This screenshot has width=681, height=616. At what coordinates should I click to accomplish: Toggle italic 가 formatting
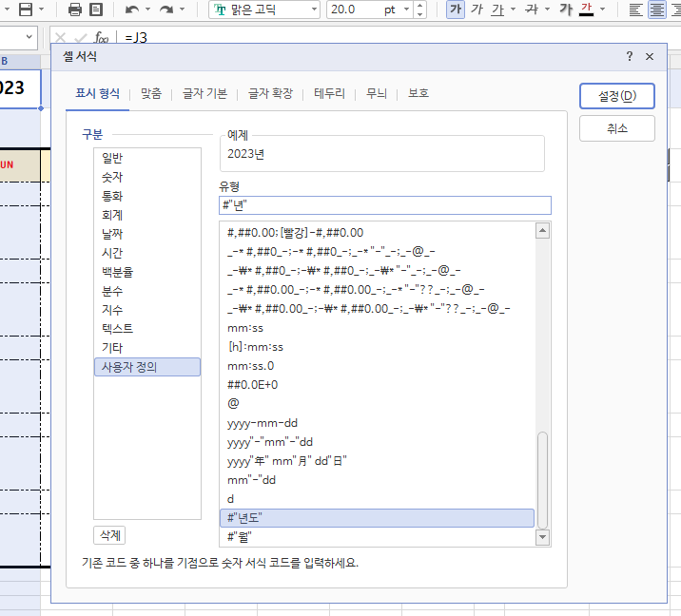tap(477, 10)
